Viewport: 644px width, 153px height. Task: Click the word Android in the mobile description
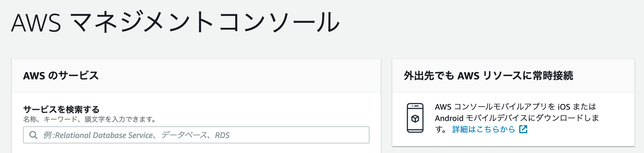pos(449,118)
